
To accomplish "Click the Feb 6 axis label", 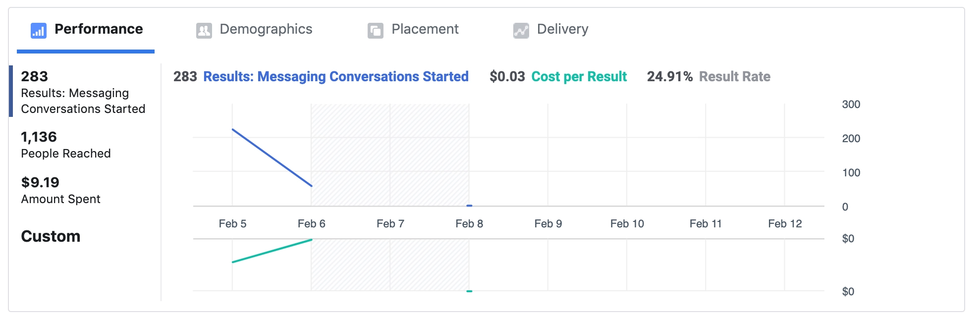I will click(311, 224).
